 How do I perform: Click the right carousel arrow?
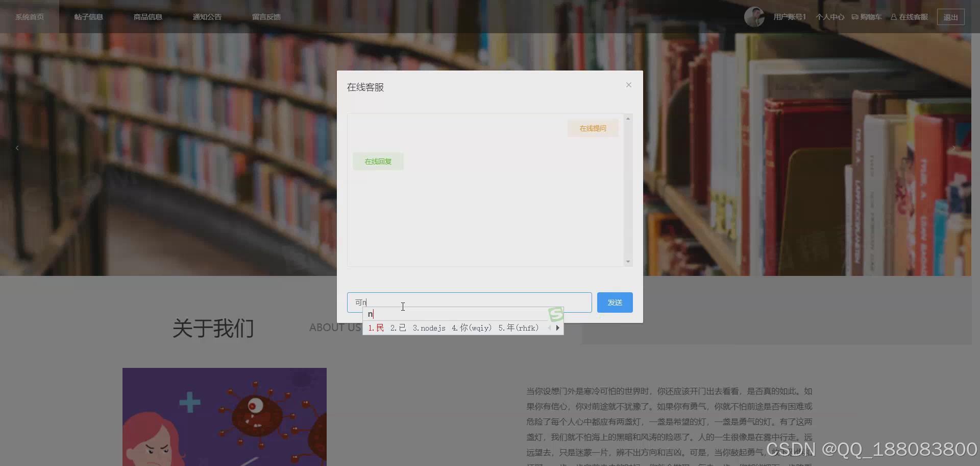click(x=953, y=148)
